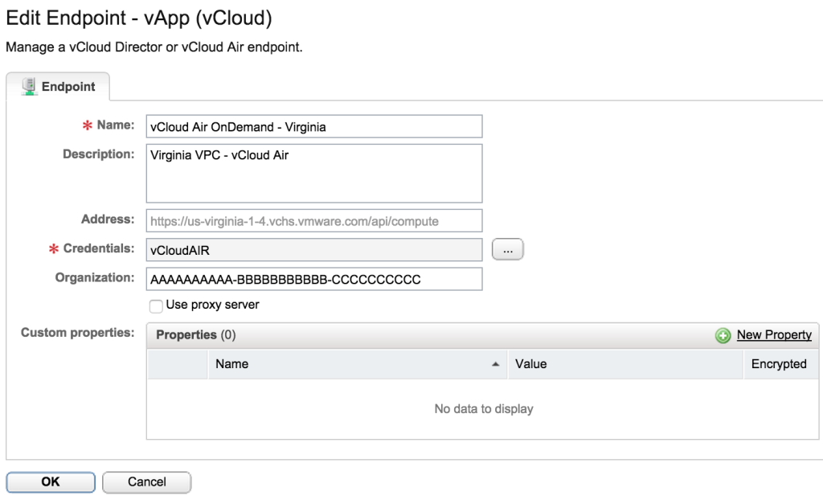Image resolution: width=823 pixels, height=504 pixels.
Task: Click the Endpoint tab server icon
Action: click(30, 87)
